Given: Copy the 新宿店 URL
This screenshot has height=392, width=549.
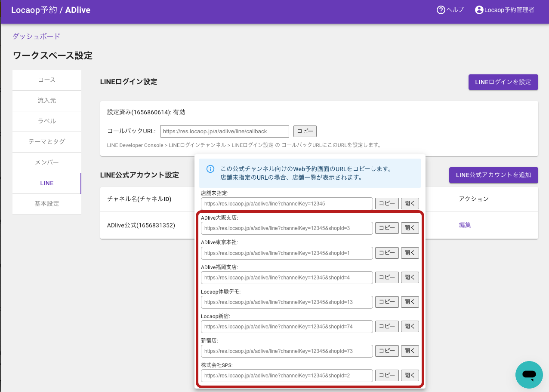Looking at the screenshot, I should pos(387,351).
